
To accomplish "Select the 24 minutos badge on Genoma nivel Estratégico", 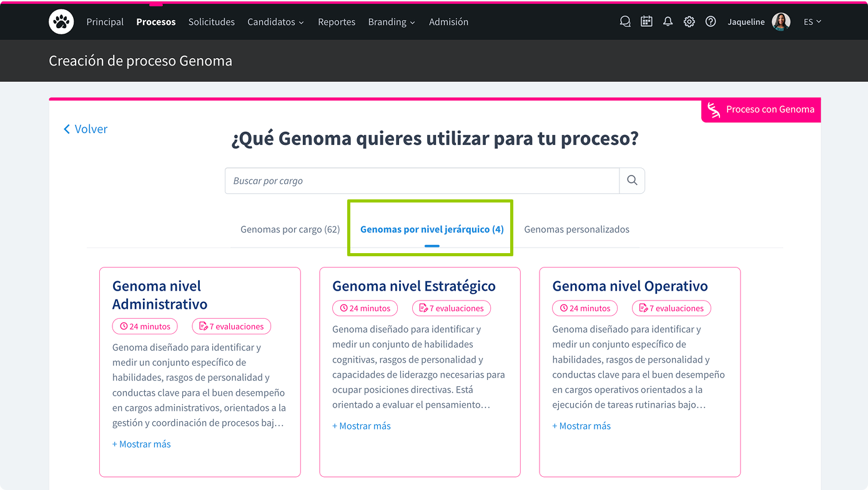I will 365,307.
